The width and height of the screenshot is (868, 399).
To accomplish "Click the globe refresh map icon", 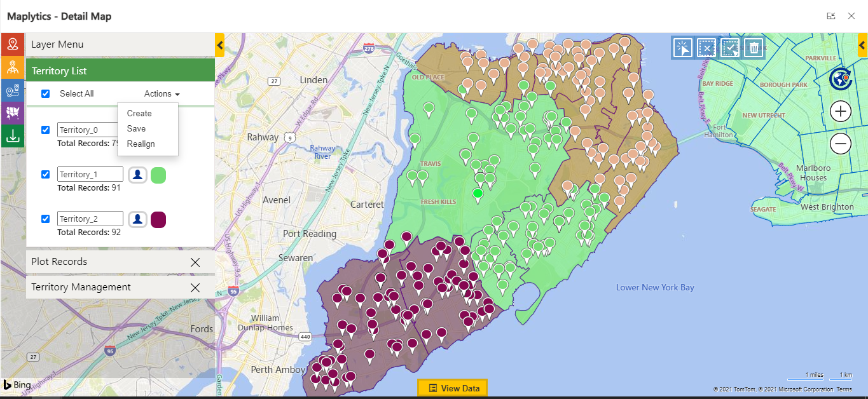I will point(841,79).
